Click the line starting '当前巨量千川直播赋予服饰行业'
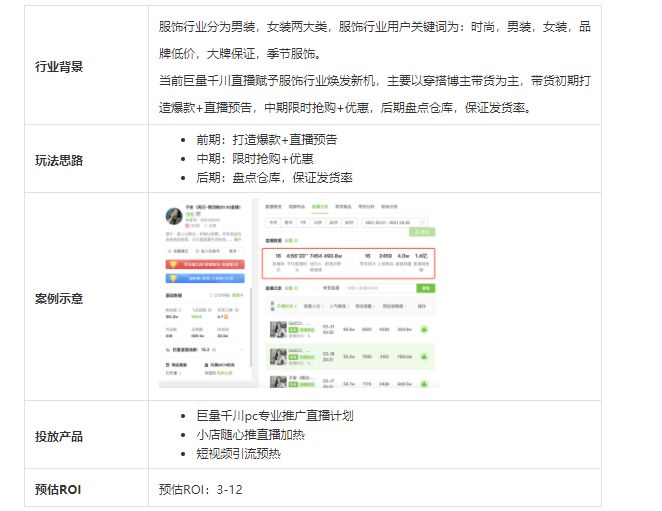Image resolution: width=662 pixels, height=511 pixels. (375, 81)
